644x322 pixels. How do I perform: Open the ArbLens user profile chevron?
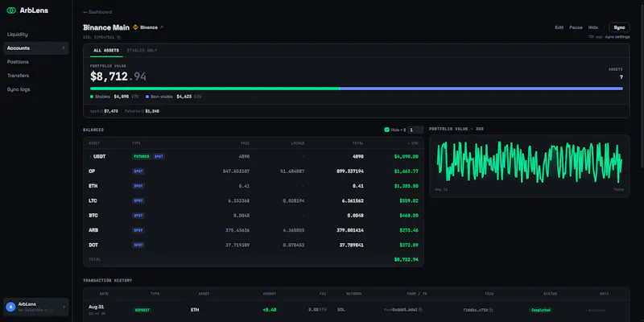pyautogui.click(x=64, y=307)
